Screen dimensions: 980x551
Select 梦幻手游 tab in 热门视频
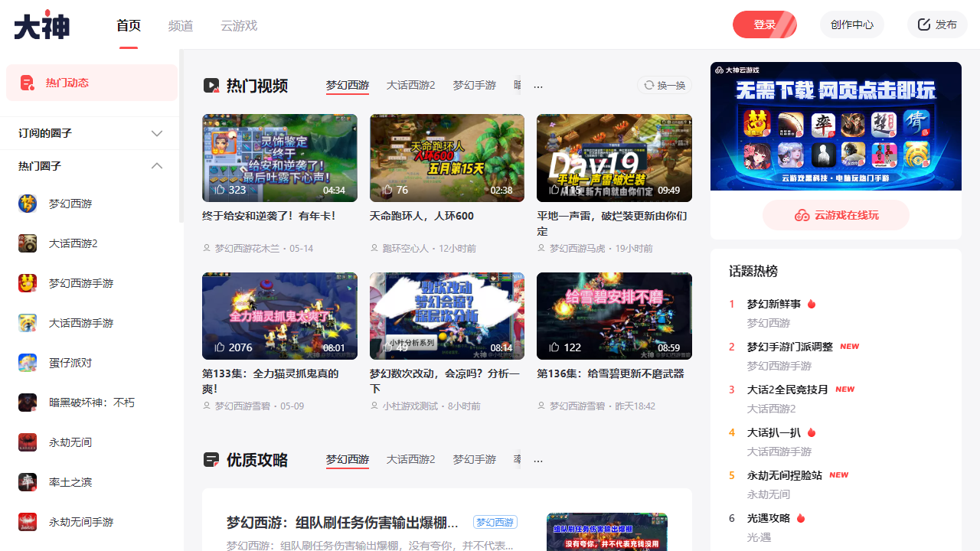474,85
